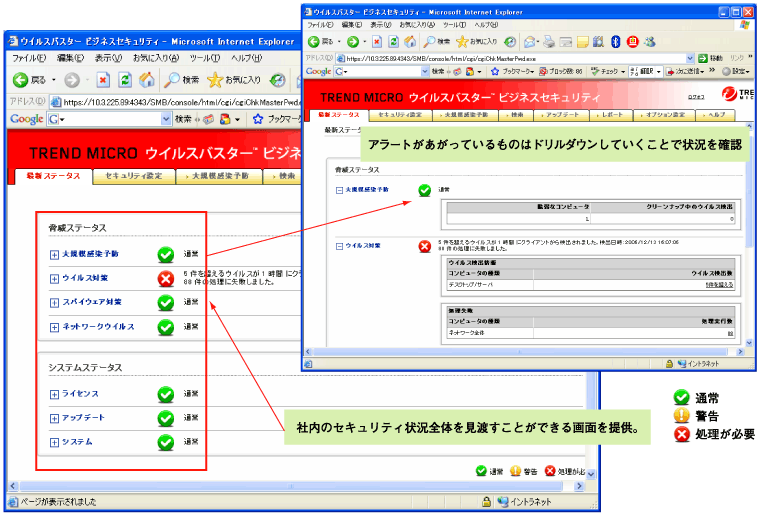
Task: Click the ネットワークウイルス link
Action: click(x=98, y=326)
